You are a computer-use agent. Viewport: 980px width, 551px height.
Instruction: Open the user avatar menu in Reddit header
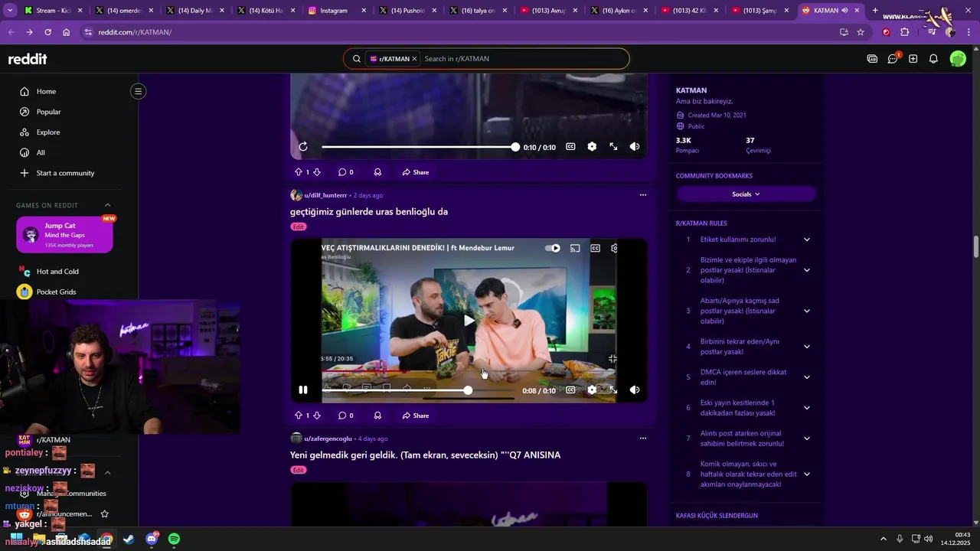point(958,59)
